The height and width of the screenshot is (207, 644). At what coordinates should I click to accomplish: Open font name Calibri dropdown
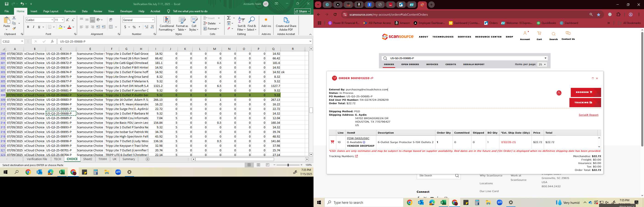click(52, 20)
